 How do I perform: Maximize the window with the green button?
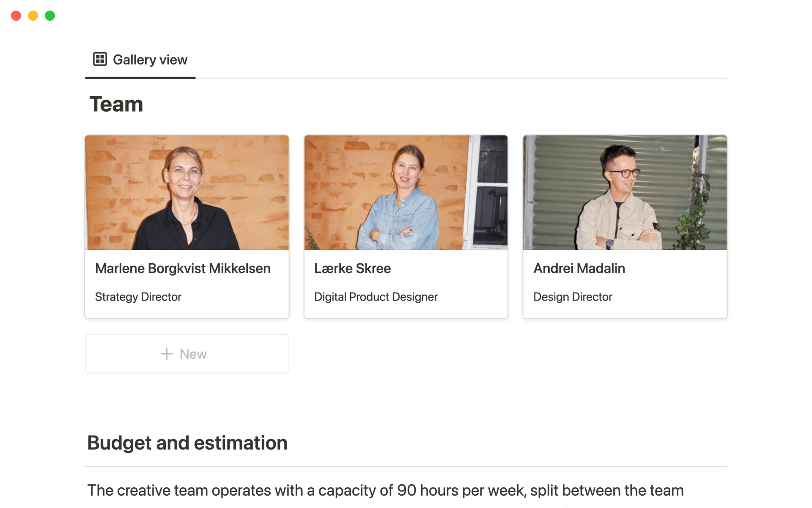50,16
